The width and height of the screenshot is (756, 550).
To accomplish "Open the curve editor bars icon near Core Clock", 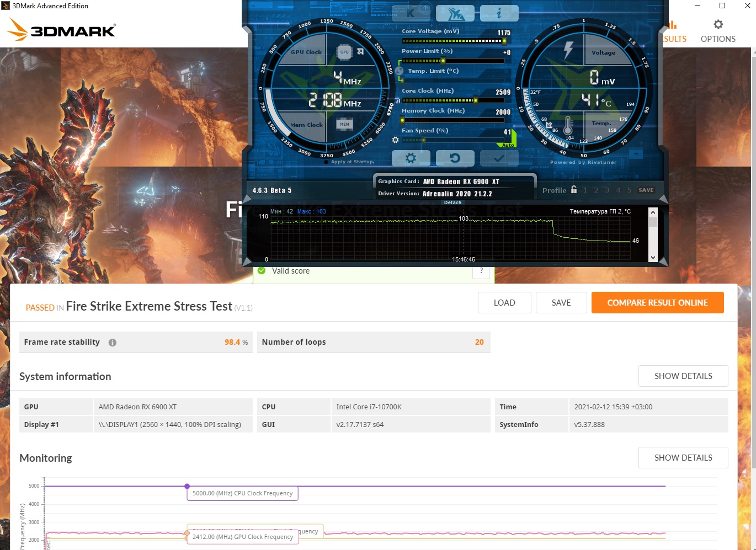I will [x=397, y=100].
